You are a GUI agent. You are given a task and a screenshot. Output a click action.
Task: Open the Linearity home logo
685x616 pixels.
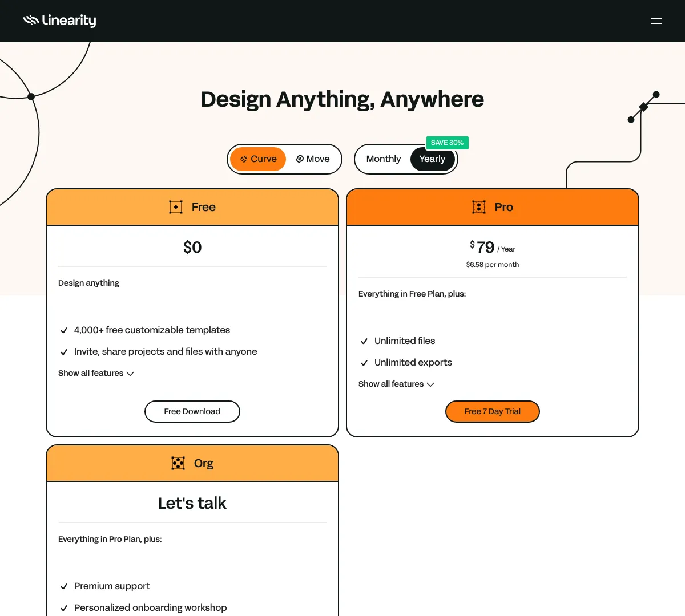59,21
